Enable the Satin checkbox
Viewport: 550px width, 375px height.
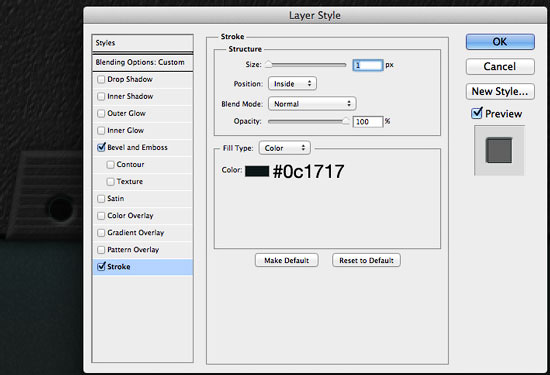coord(101,199)
